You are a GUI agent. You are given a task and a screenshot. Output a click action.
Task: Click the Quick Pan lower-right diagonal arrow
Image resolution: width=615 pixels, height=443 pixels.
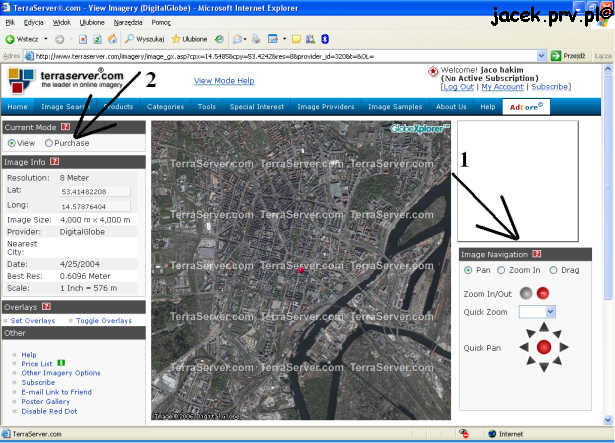tap(557, 361)
